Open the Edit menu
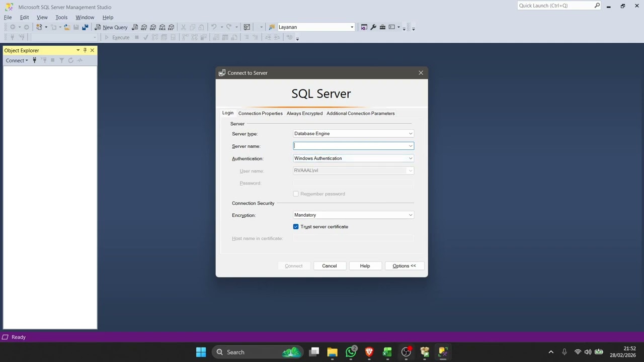Viewport: 644px width, 362px height. (24, 17)
